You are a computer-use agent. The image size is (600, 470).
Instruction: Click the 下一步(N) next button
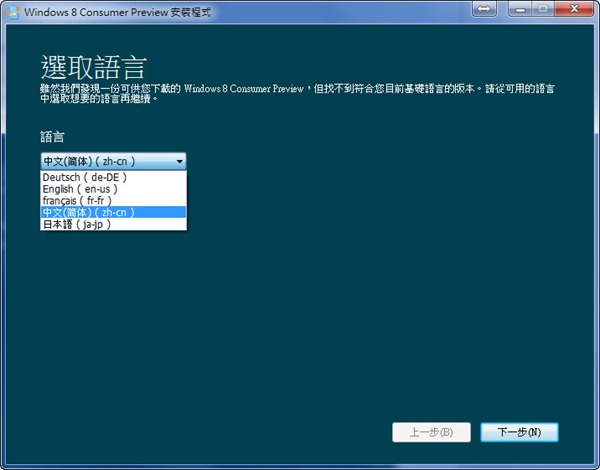click(519, 432)
